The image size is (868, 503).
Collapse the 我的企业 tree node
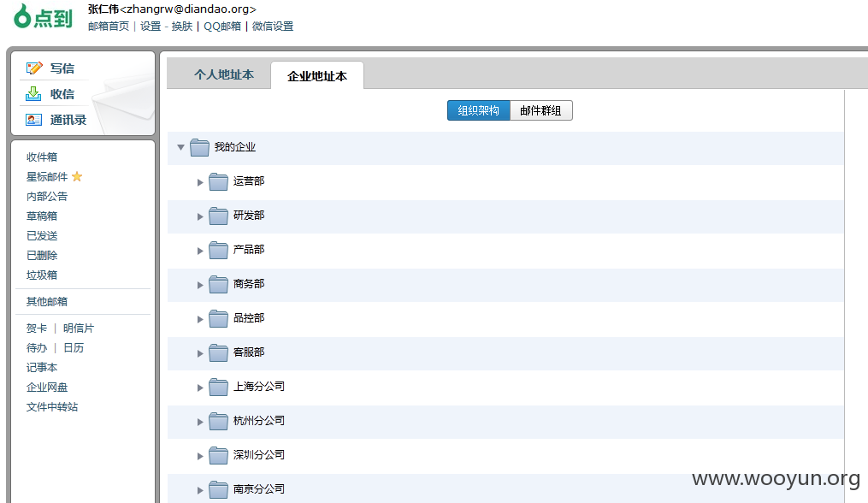click(180, 147)
